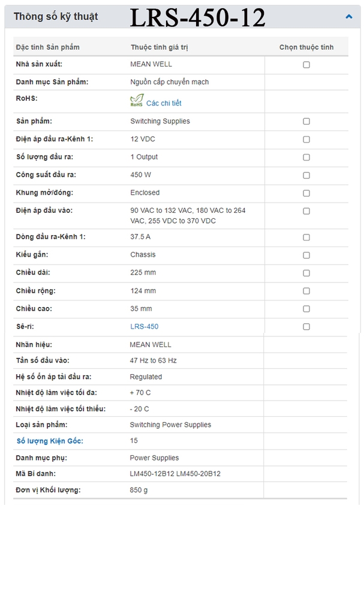364x614 pixels.
Task: Enable the Số lượng đầu ra checkbox
Action: (x=306, y=157)
